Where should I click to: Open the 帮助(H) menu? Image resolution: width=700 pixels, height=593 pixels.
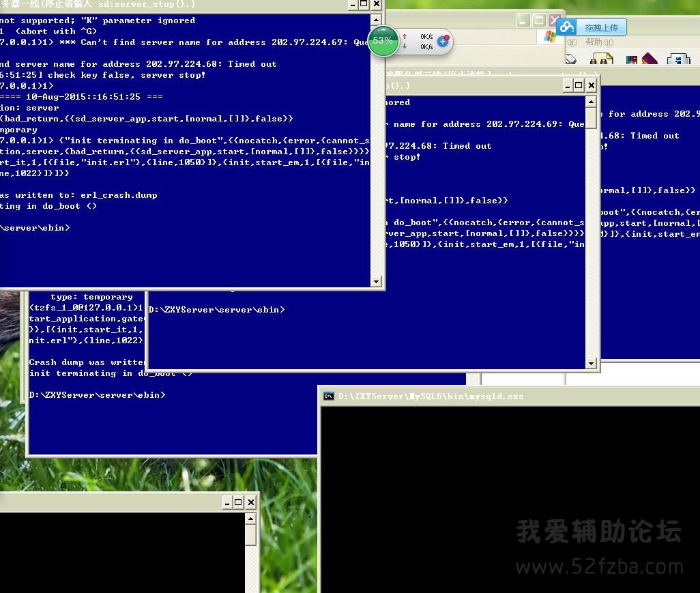(x=599, y=42)
